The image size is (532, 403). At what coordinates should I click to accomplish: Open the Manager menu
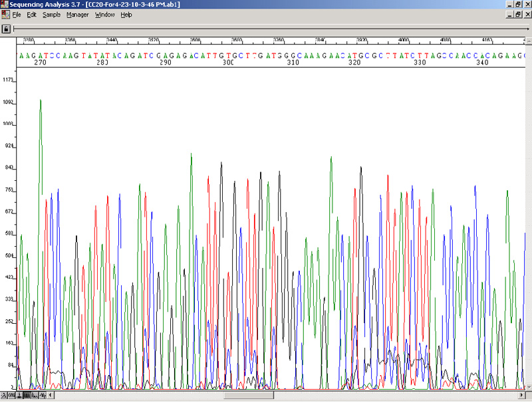tap(77, 15)
